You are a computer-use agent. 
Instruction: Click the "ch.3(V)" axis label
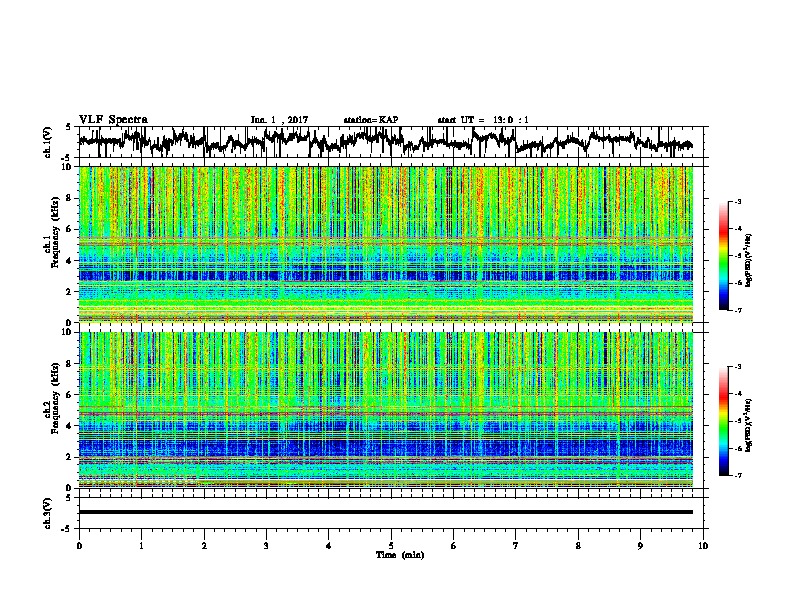(47, 513)
